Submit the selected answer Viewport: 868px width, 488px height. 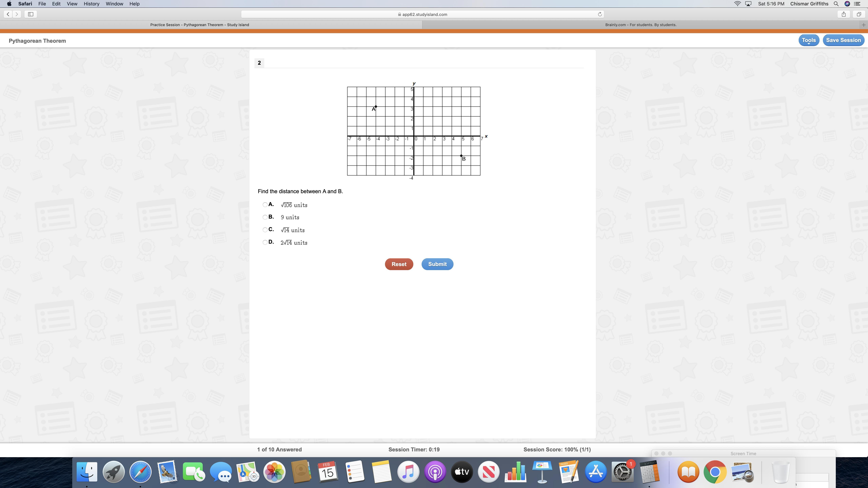click(x=437, y=264)
